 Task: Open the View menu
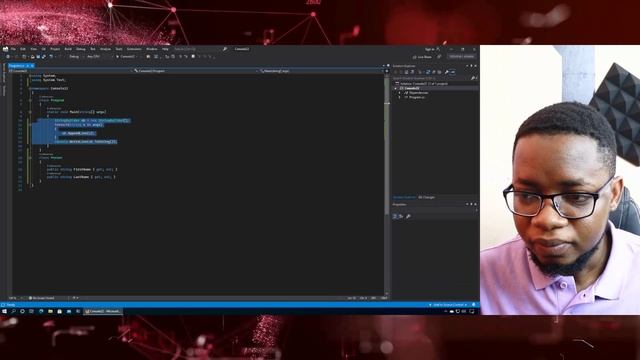33,49
